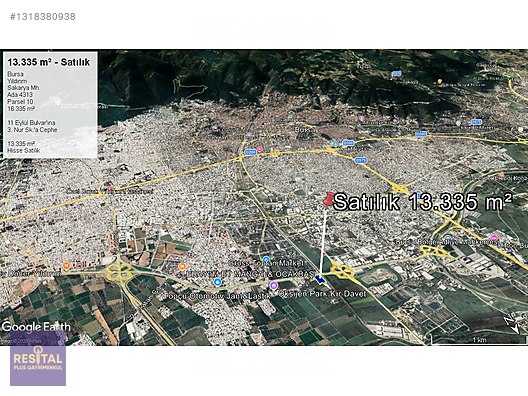
Task: Click the road shield beside the red POI marker
Action: (x=251, y=152)
